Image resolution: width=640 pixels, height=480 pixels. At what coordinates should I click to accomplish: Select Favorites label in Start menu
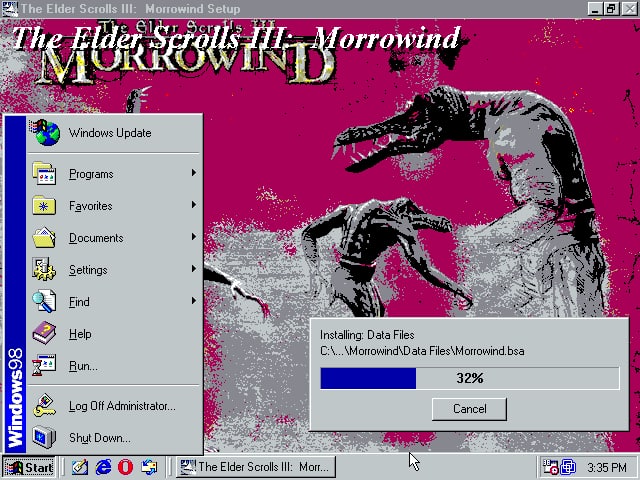click(91, 206)
